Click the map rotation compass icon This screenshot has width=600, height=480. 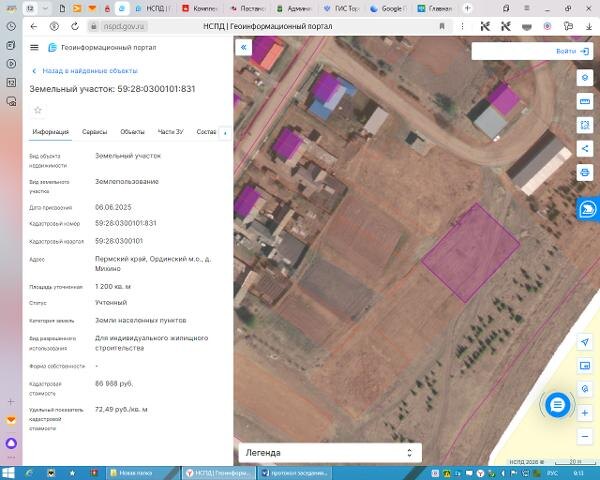(x=585, y=389)
